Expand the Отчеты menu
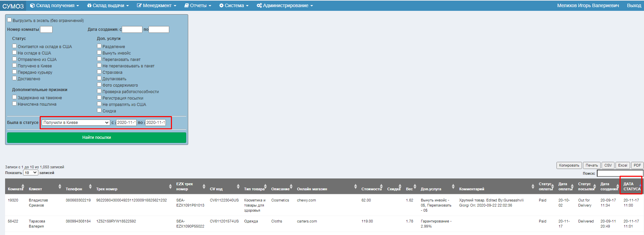644x235 pixels. pos(198,5)
